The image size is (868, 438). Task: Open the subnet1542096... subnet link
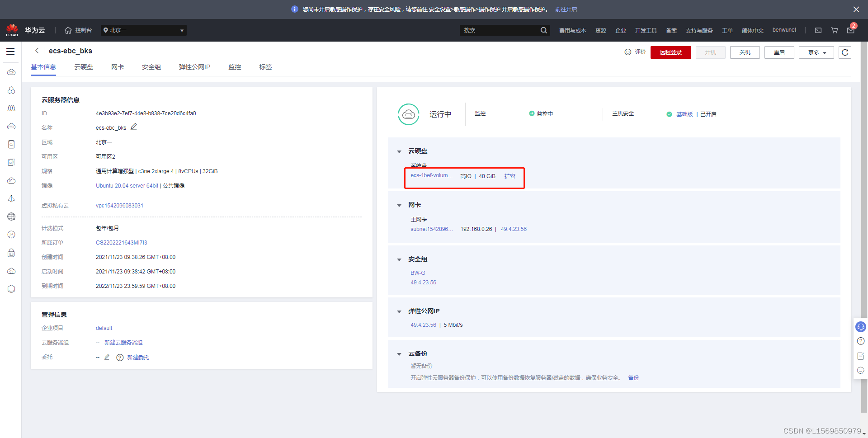(x=432, y=229)
